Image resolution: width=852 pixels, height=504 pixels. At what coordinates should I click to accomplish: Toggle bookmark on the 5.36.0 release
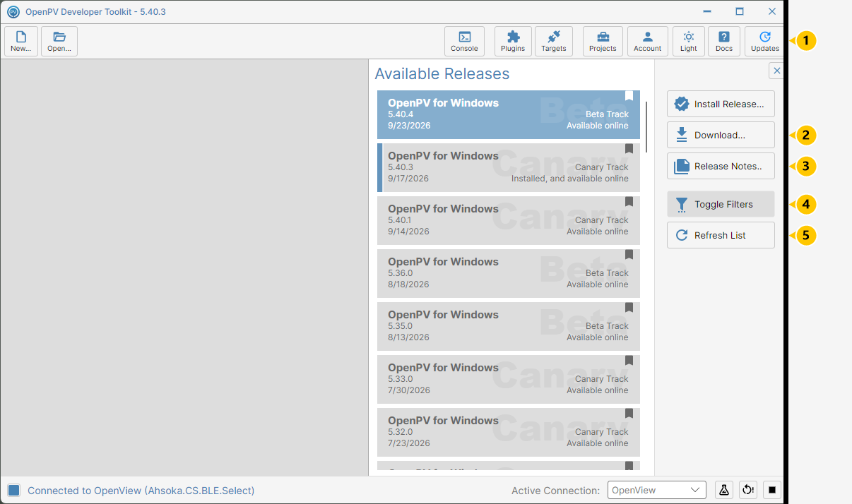629,255
